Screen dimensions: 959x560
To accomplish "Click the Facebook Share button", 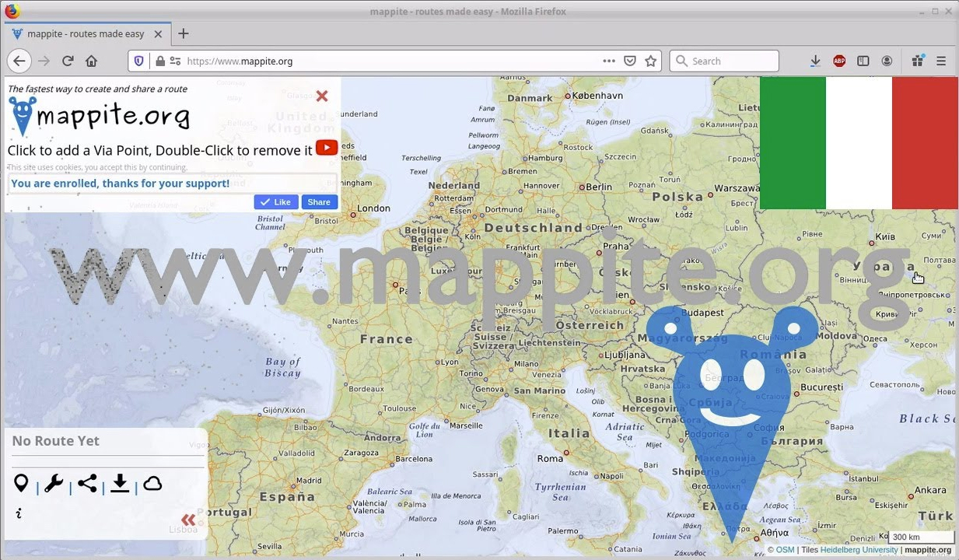I will [319, 202].
